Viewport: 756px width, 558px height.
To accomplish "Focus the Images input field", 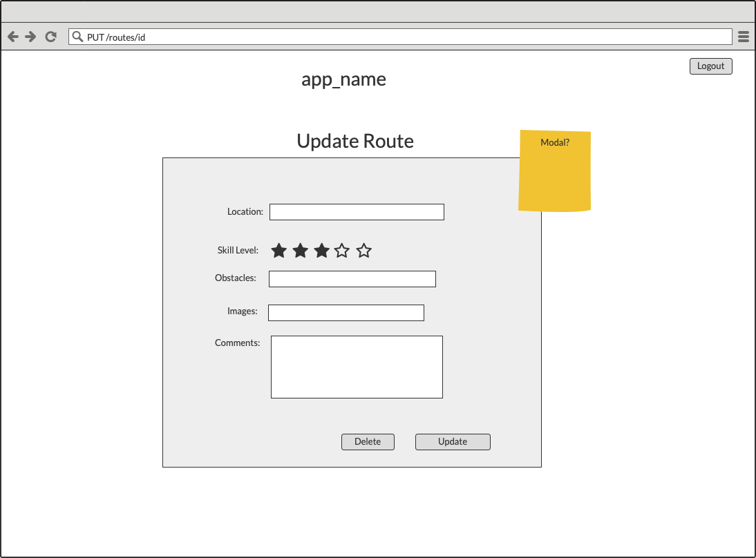I will pyautogui.click(x=346, y=313).
